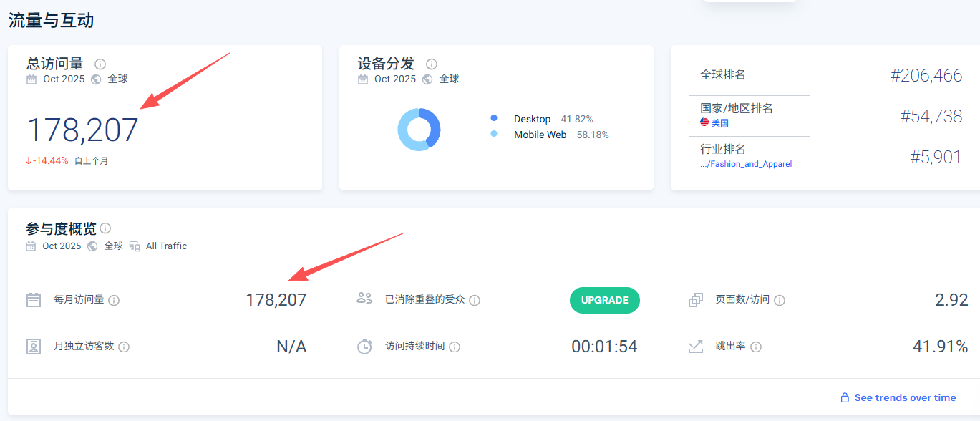The width and height of the screenshot is (980, 421).
Task: Click info icon beside 每月访问量
Action: pos(114,300)
